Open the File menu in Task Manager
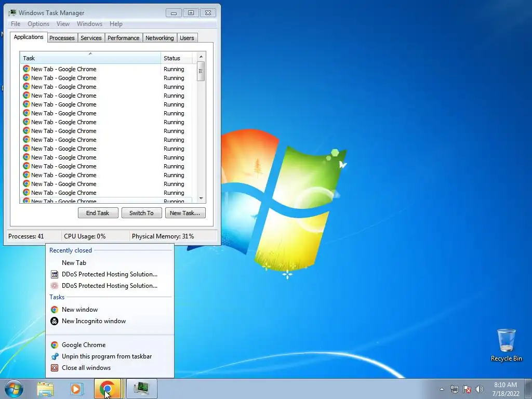This screenshot has height=399, width=532. click(x=16, y=24)
